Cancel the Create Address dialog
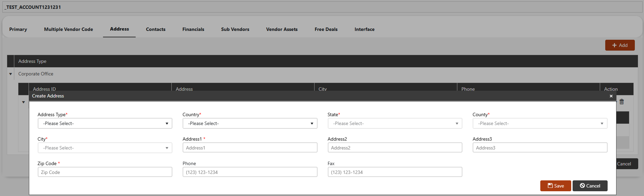Image resolution: width=644 pixels, height=196 pixels. (590, 186)
